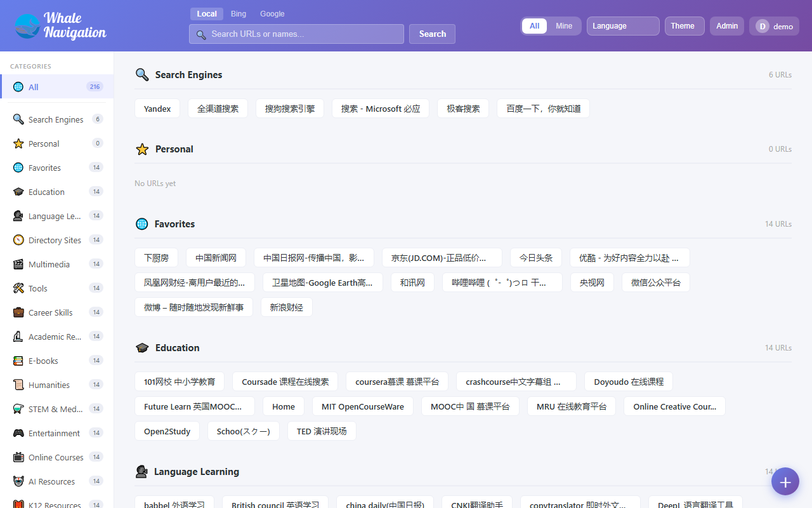This screenshot has width=812, height=508.
Task: Click the game controller Entertainment icon
Action: pyautogui.click(x=18, y=433)
